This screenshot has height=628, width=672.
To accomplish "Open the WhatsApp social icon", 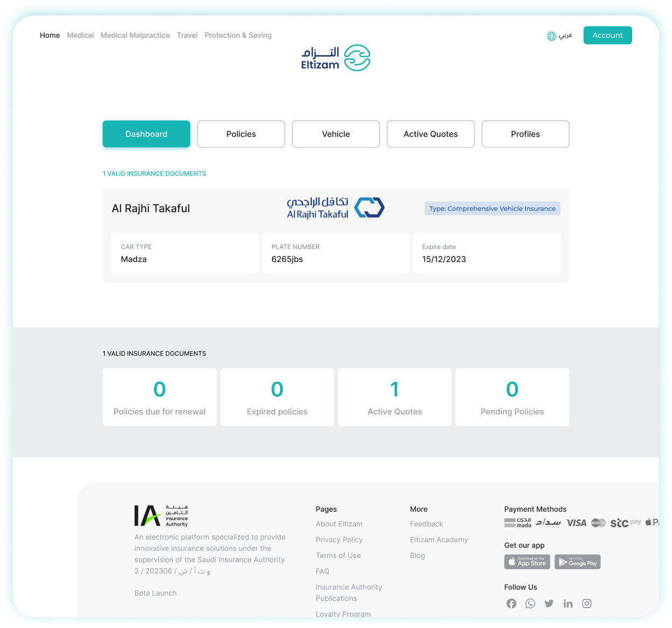I will pos(530,604).
